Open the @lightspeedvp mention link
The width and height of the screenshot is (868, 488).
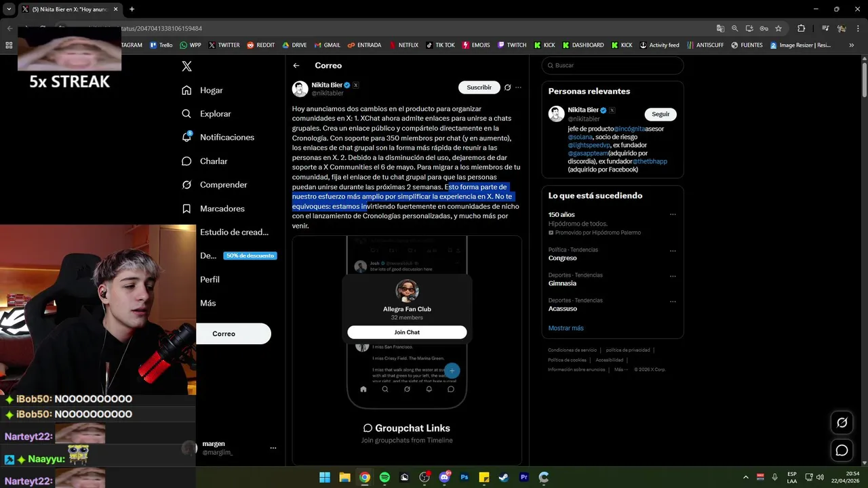(x=588, y=145)
